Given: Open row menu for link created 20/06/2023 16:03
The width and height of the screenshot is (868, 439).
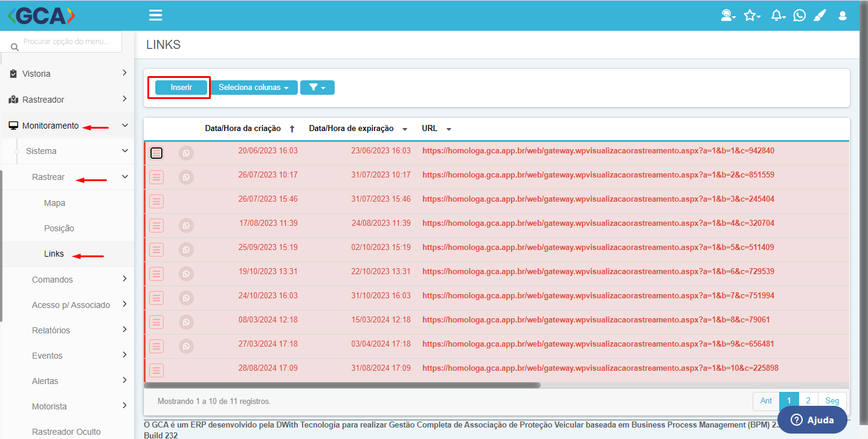Looking at the screenshot, I should (156, 153).
